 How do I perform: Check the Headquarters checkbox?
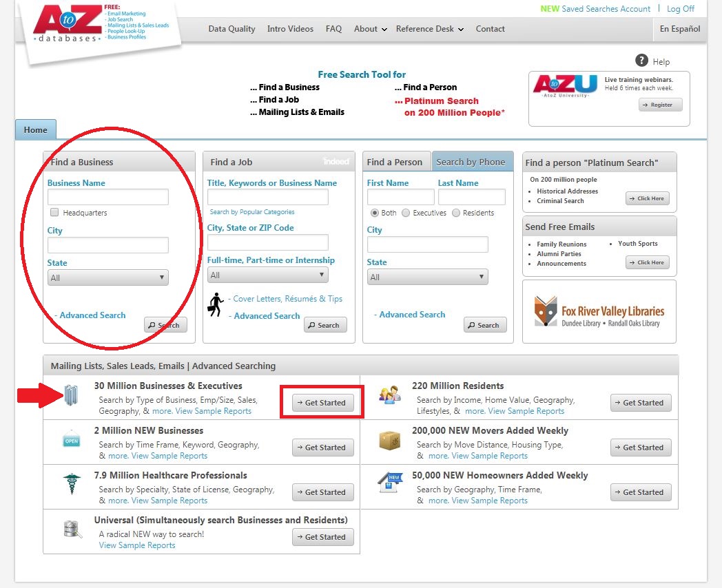tap(54, 213)
